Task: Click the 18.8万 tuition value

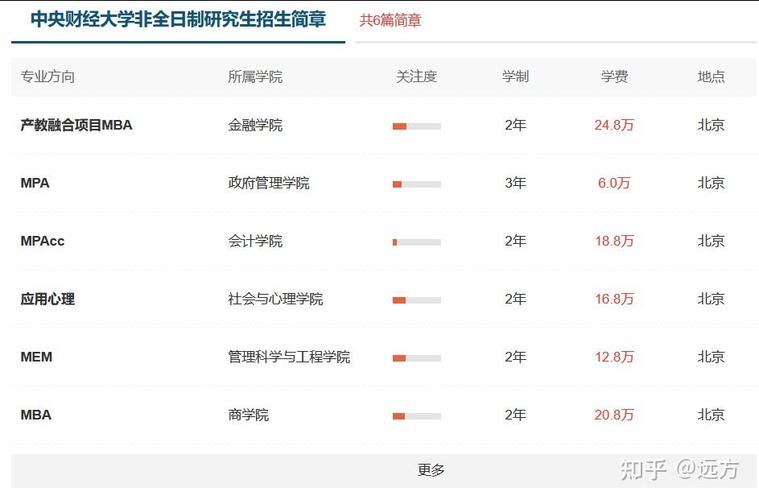Action: tap(614, 241)
